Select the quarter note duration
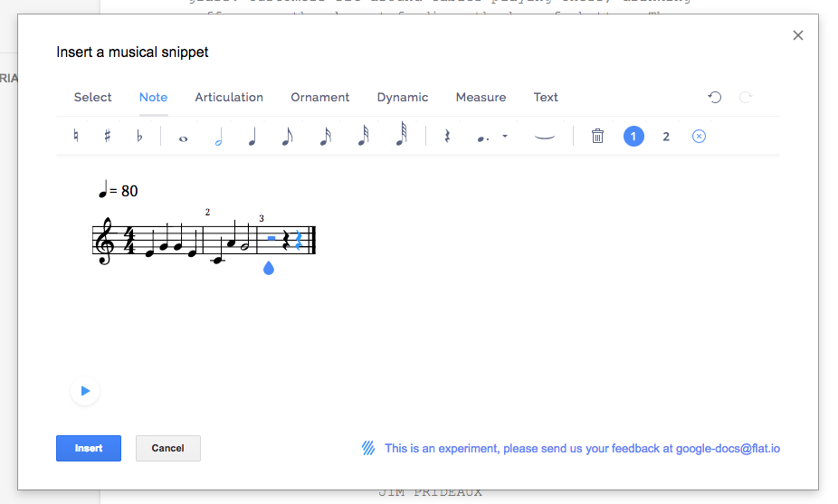The image size is (838, 504). (252, 137)
